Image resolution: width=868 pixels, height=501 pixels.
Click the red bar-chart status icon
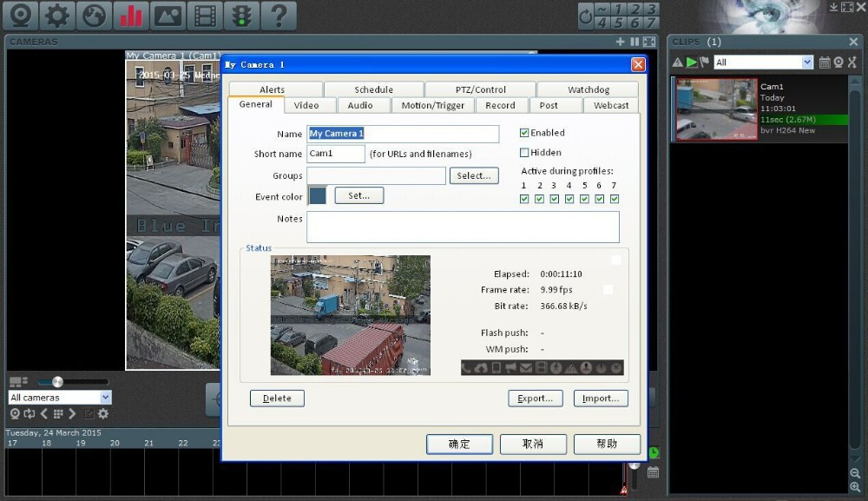tap(131, 16)
